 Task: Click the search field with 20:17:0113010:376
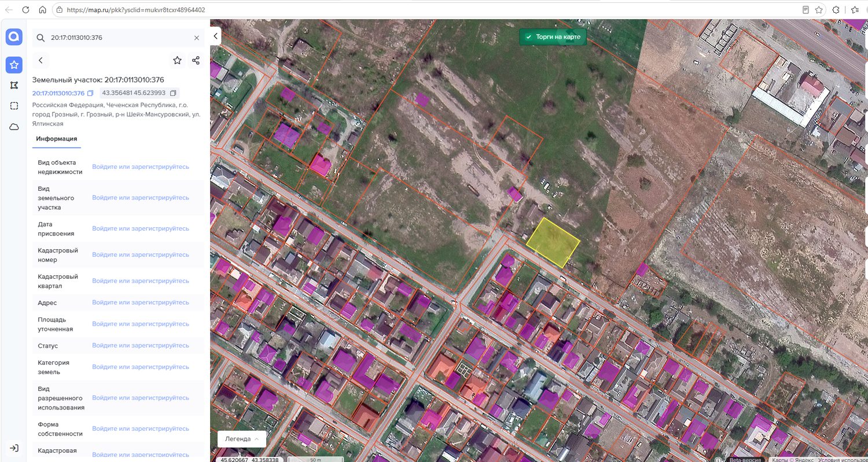[117, 38]
